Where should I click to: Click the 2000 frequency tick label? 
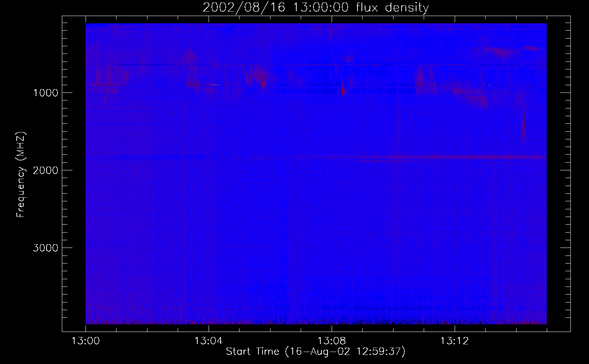46,170
